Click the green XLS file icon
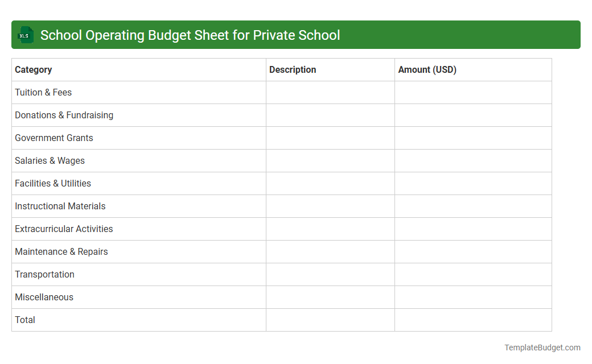 pyautogui.click(x=25, y=35)
